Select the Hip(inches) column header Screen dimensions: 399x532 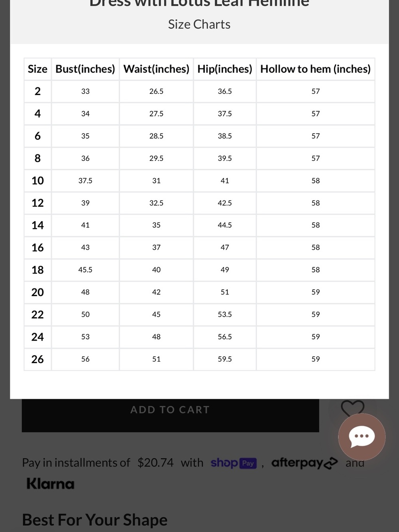[x=225, y=69]
